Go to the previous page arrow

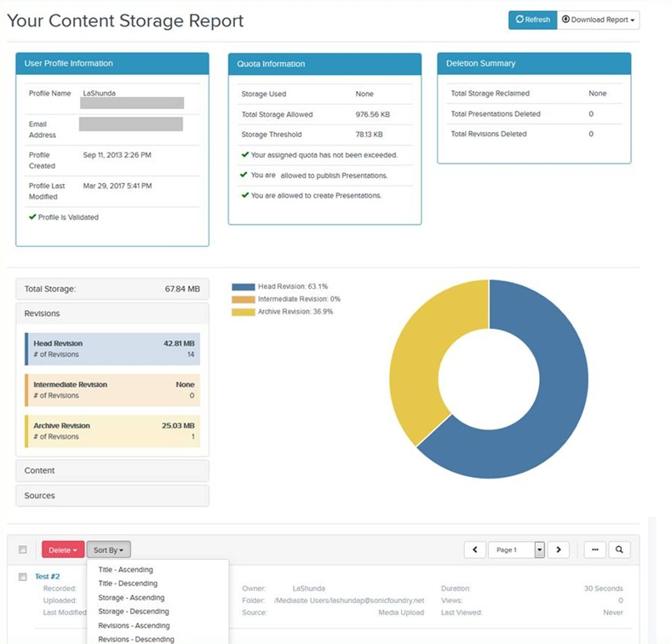pyautogui.click(x=474, y=550)
